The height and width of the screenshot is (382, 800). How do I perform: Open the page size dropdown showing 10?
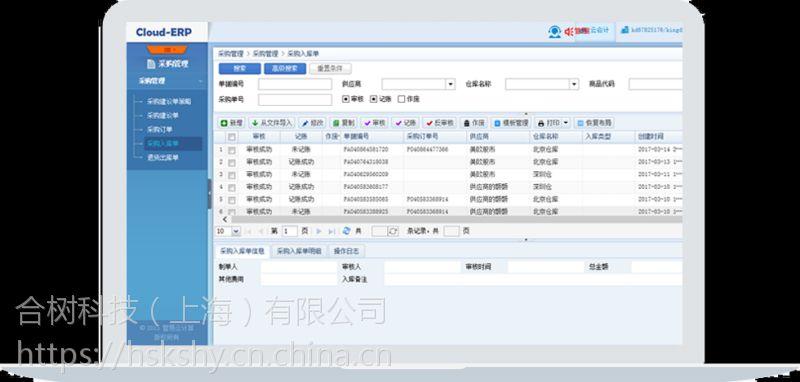[236, 232]
